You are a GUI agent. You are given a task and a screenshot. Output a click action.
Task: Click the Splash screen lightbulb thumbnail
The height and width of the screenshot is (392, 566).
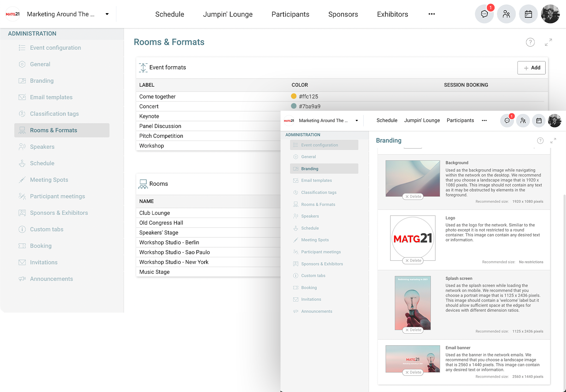coord(412,302)
